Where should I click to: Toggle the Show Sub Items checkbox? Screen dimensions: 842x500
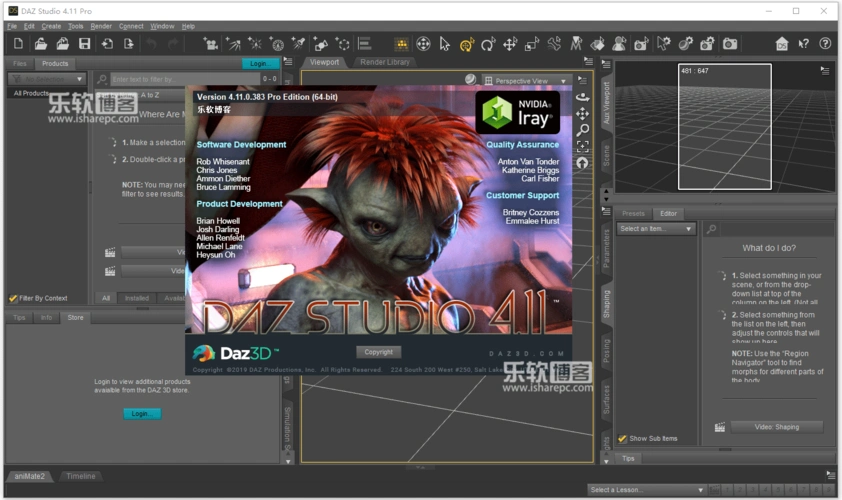click(622, 439)
